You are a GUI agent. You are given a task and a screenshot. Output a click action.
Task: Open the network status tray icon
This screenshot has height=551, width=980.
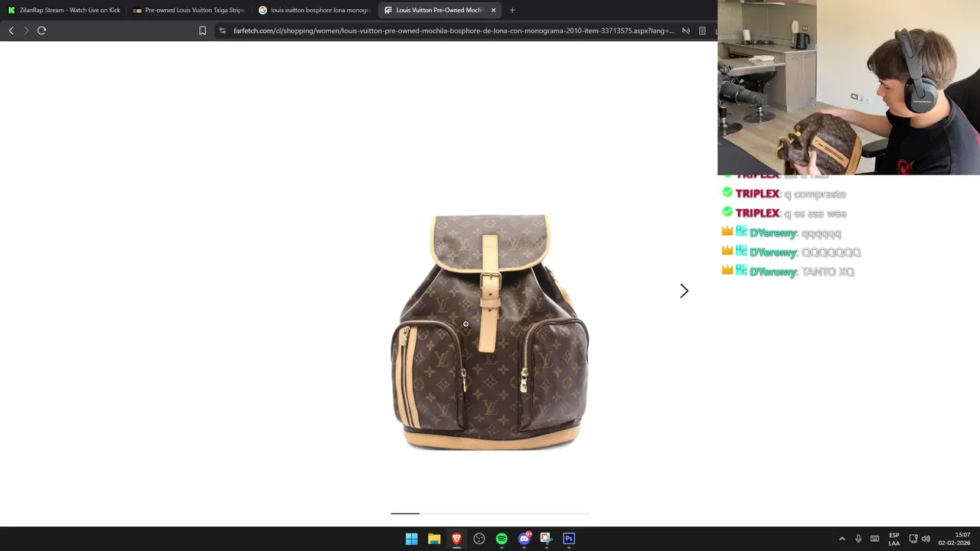(913, 539)
